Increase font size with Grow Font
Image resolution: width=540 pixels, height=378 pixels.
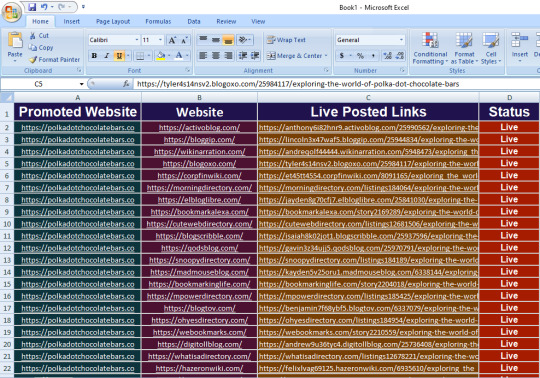(172, 40)
